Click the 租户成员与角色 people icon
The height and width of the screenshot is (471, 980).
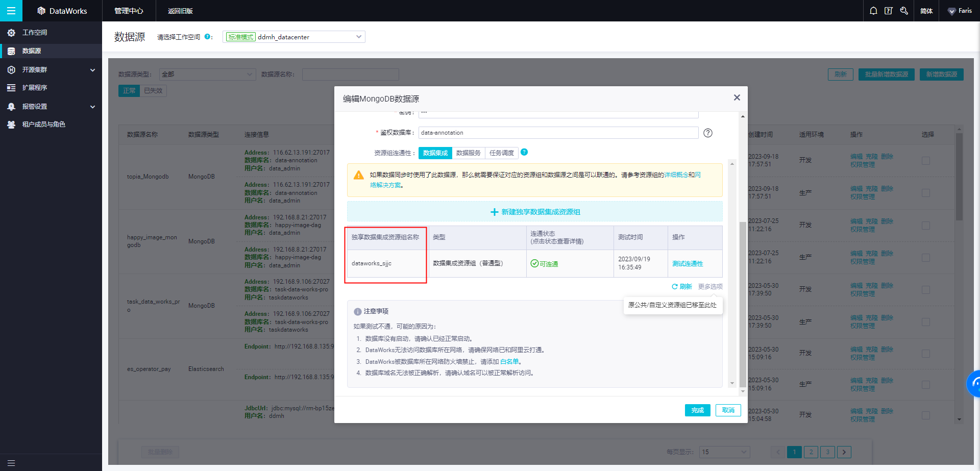11,125
